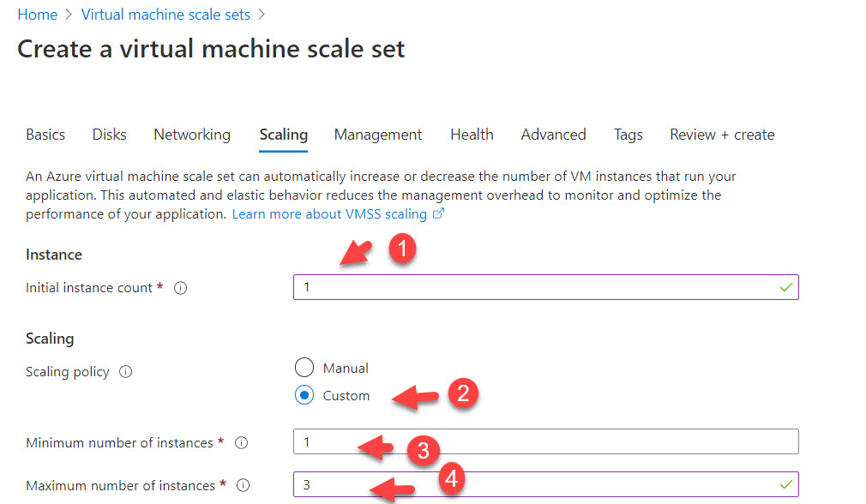This screenshot has width=866, height=504.
Task: Select the Custom scaling policy
Action: (x=304, y=396)
